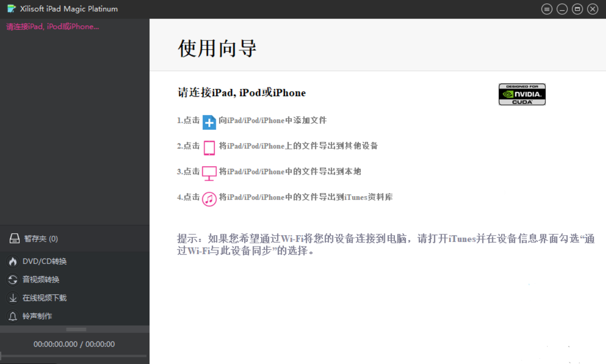Click the flame icon beside DVD/CD转换
This screenshot has height=364, width=606.
coord(13,262)
